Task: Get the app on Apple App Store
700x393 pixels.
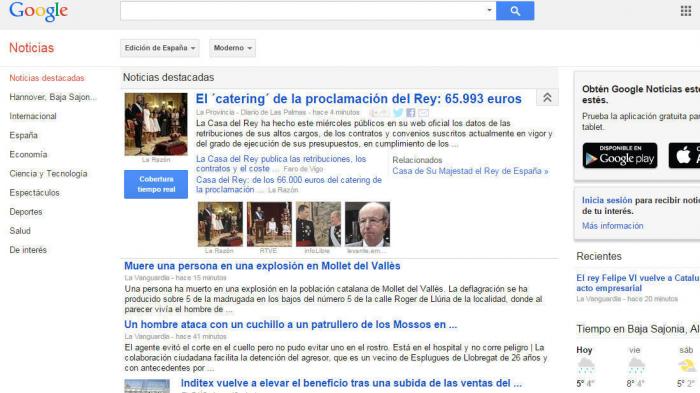Action: [684, 155]
